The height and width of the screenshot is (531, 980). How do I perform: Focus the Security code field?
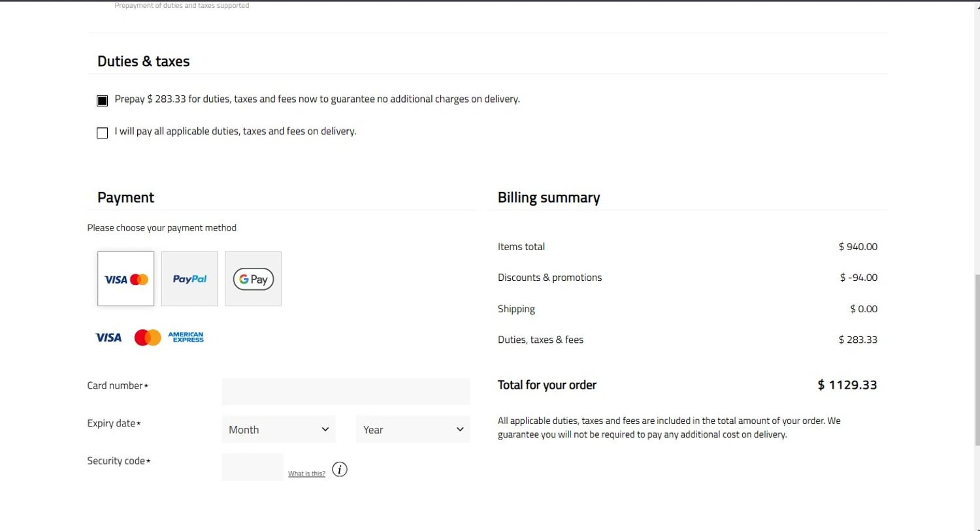tap(253, 467)
